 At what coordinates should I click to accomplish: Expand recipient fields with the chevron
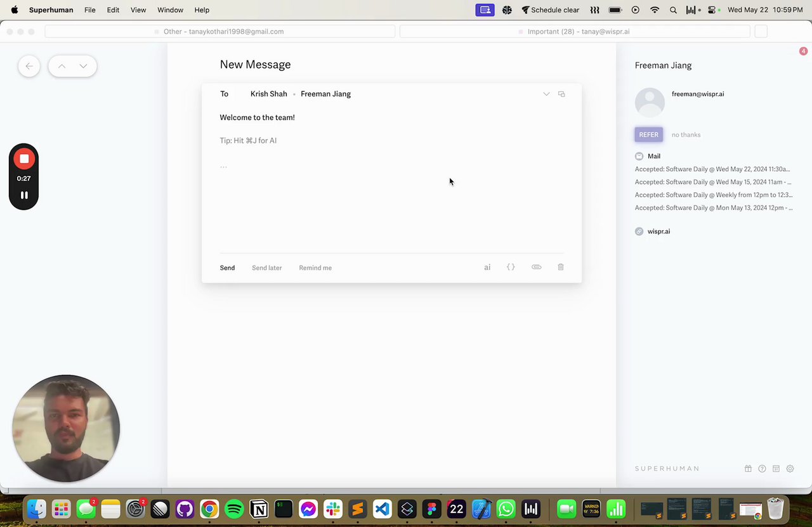(546, 94)
